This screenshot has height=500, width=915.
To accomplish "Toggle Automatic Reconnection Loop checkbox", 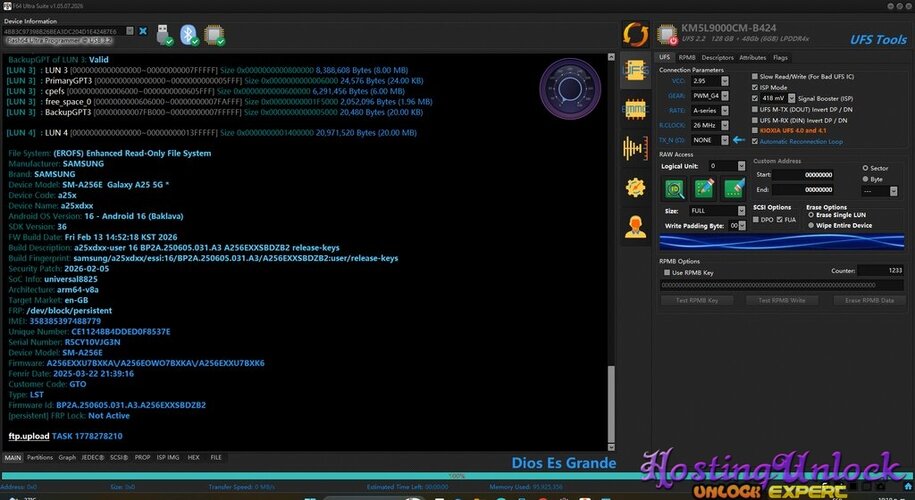I will tap(755, 141).
